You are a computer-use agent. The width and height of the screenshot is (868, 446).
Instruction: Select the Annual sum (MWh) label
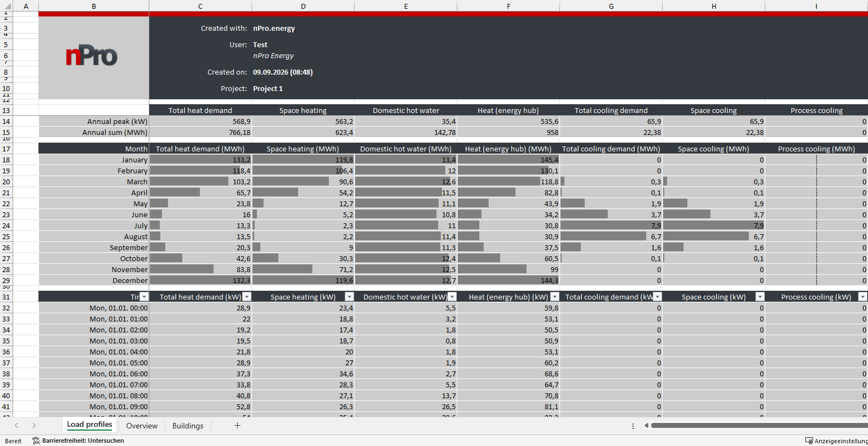point(94,132)
